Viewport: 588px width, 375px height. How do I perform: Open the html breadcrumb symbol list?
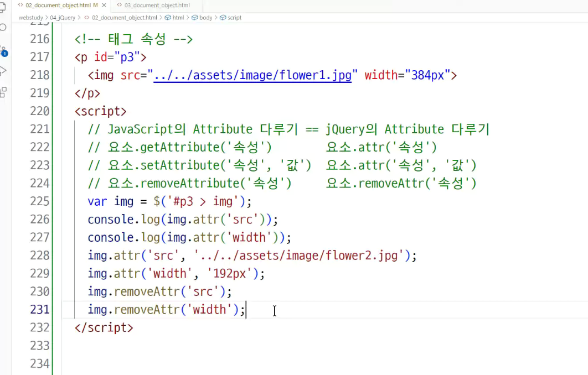(x=178, y=18)
